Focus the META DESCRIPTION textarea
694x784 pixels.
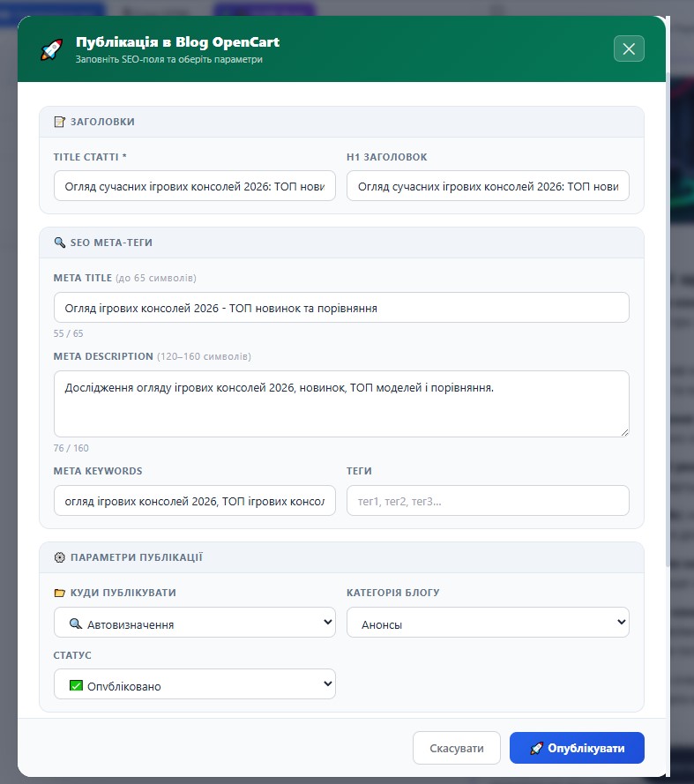coord(341,404)
